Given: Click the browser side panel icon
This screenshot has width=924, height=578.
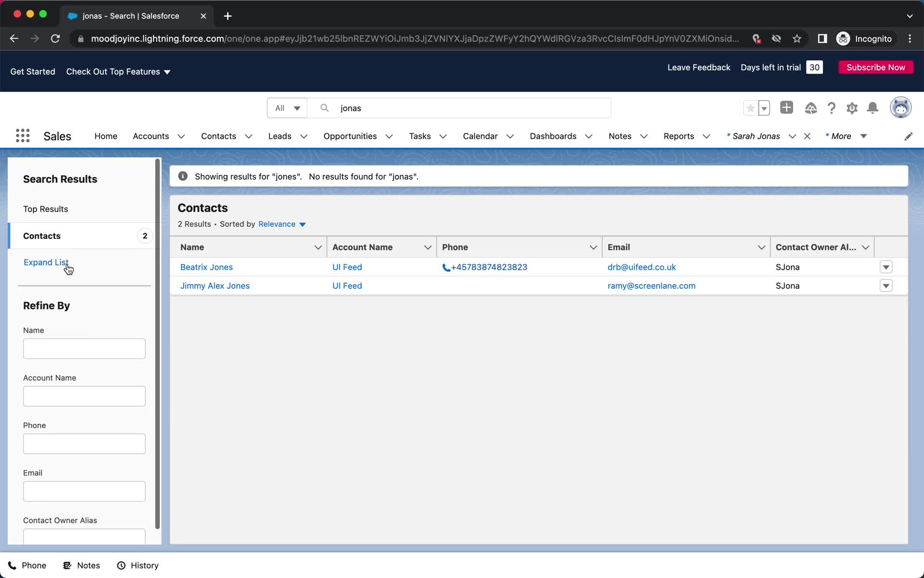Looking at the screenshot, I should coord(822,39).
